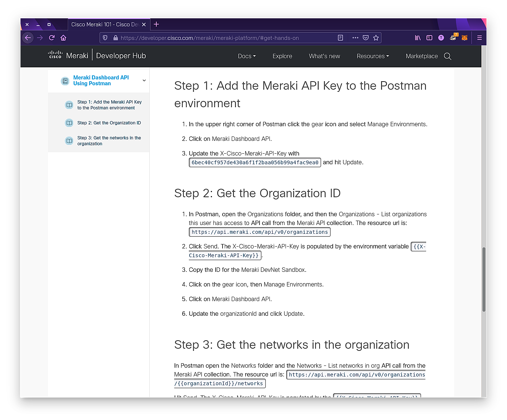This screenshot has height=420, width=507.
Task: Bookmark this page with the star
Action: point(376,38)
